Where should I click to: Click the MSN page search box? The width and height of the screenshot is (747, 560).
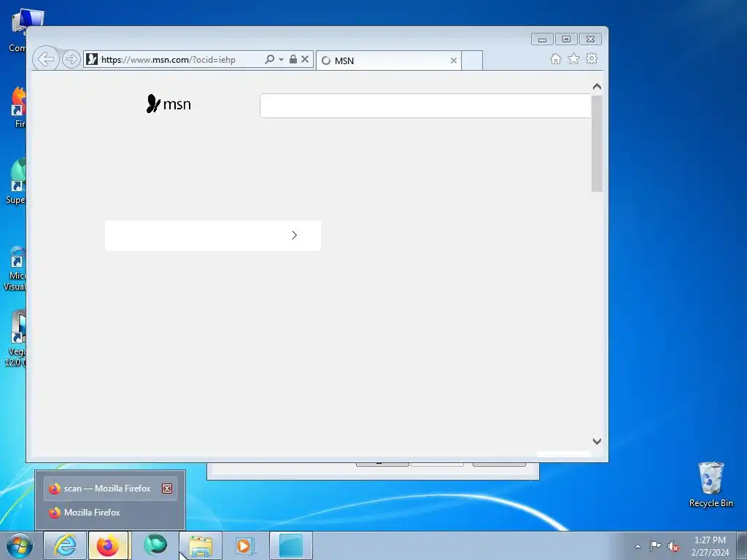[425, 106]
